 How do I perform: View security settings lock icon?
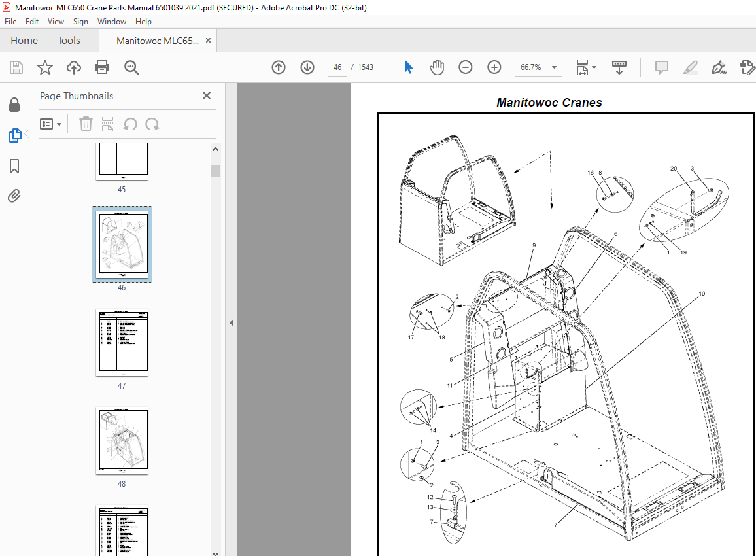click(14, 105)
